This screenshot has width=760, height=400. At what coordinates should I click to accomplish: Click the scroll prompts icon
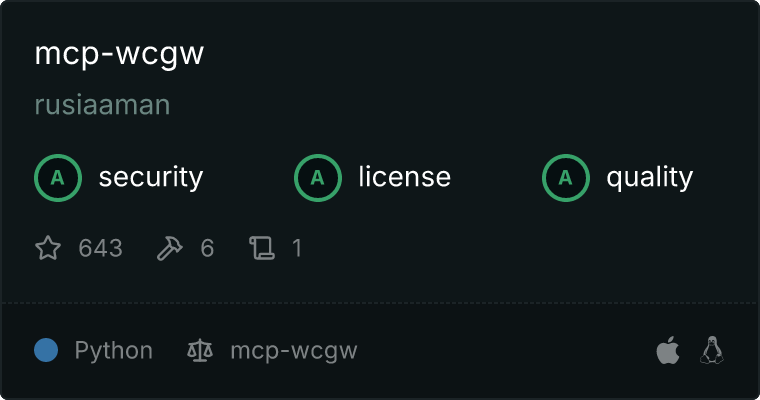262,248
